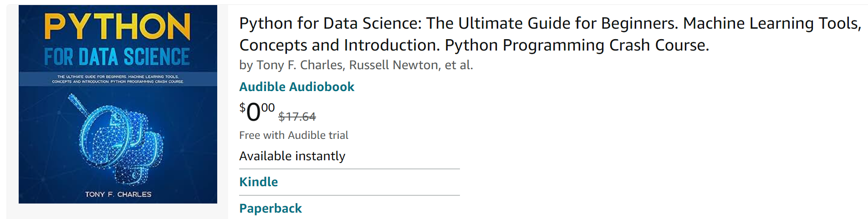Click 'FOR DATA SCIENCE' text on cover
868x219 pixels.
click(117, 57)
